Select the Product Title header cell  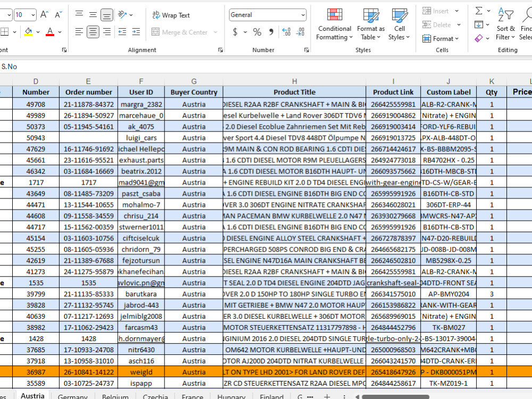pos(295,92)
